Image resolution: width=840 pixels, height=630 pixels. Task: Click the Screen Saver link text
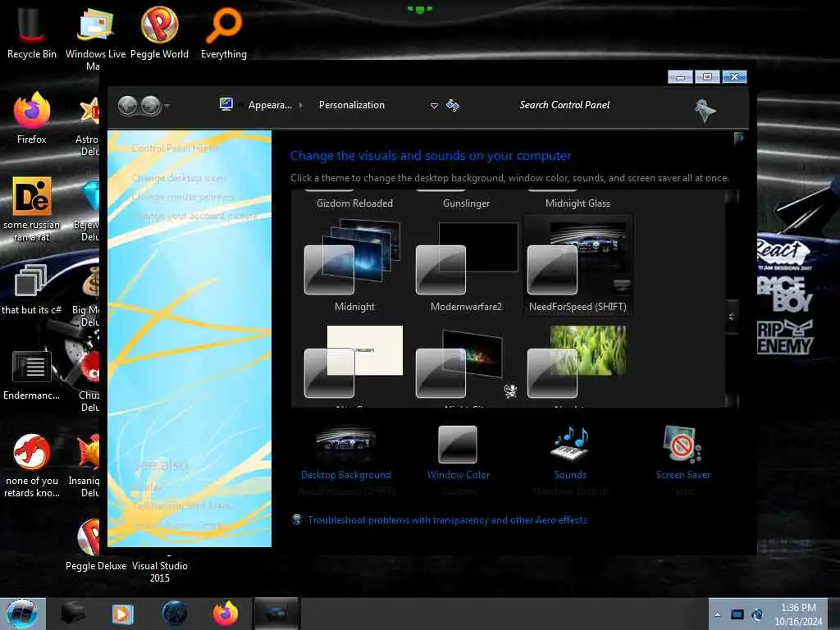point(683,475)
